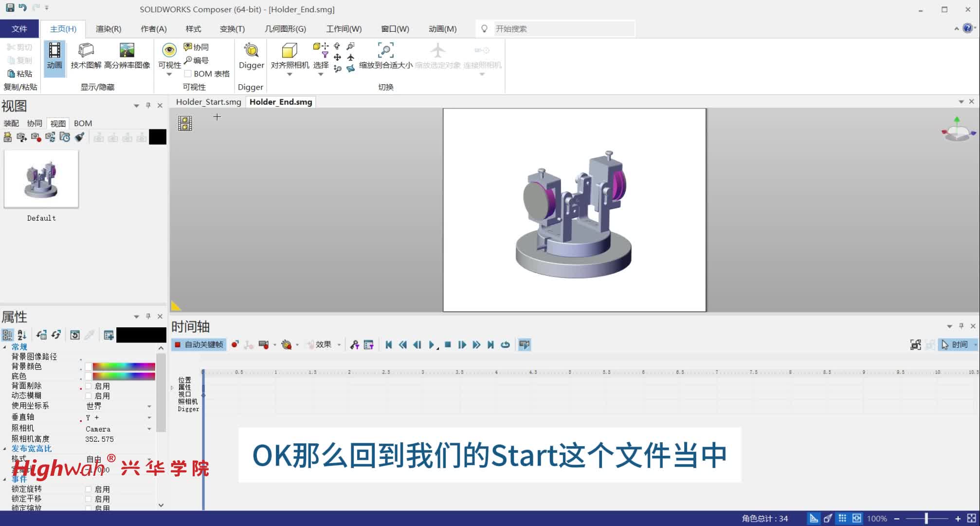
Task: Click the paintbrush icon in view panel toolbar
Action: point(79,137)
